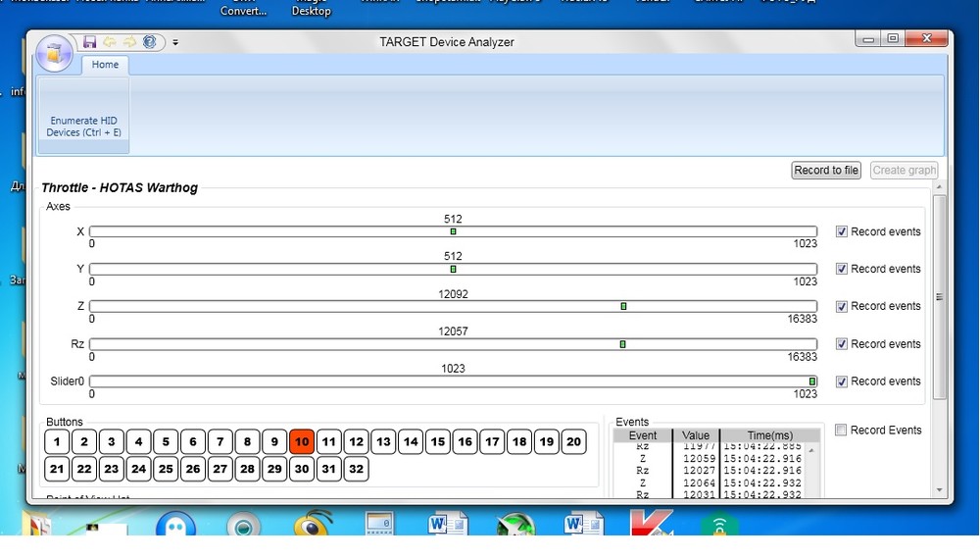Toggle Record events checkbox for Slider0 axis

841,381
